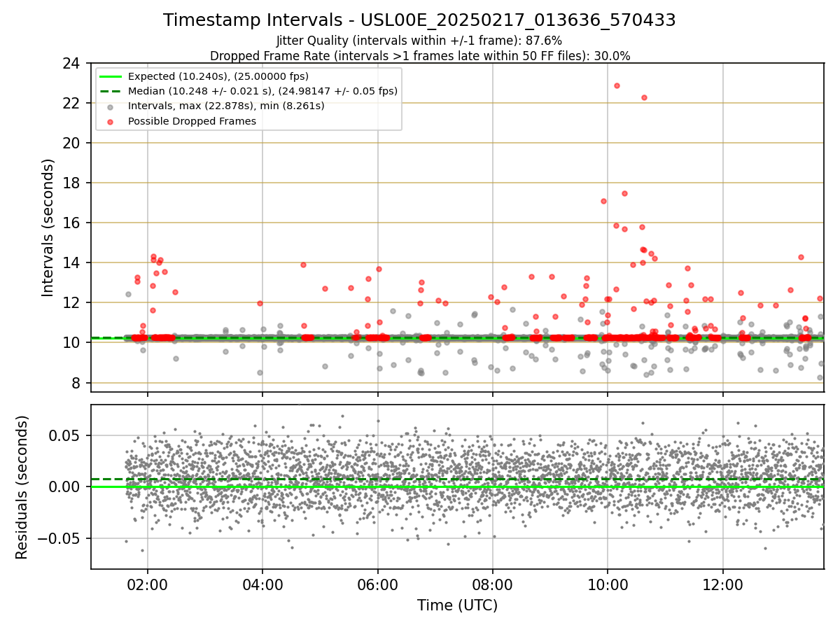Select the 'Jitter Quality' 87.6% subtitle line
The height and width of the screenshot is (630, 840).
(419, 41)
